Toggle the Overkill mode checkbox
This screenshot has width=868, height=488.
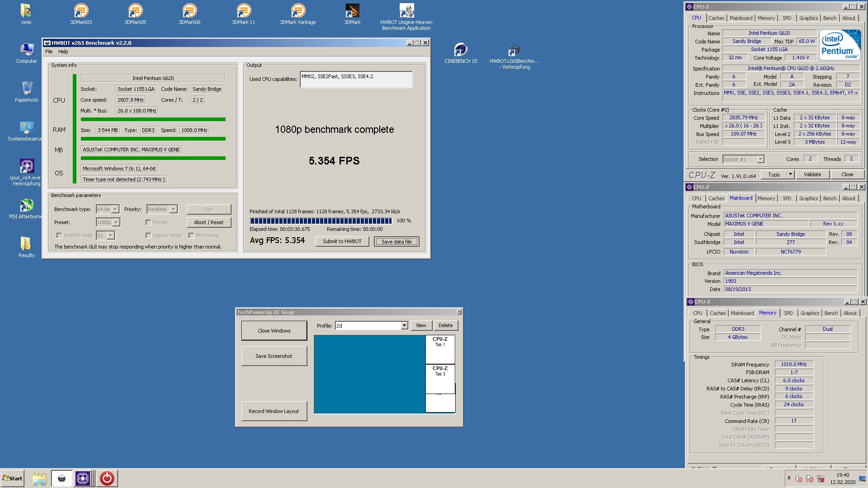[59, 235]
